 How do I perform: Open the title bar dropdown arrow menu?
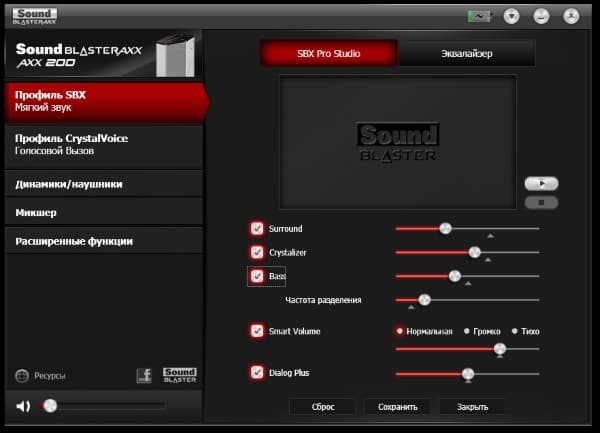point(511,16)
